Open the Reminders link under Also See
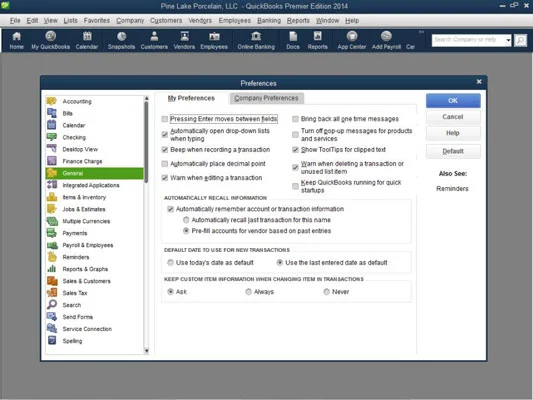The height and width of the screenshot is (400, 533). (x=452, y=189)
